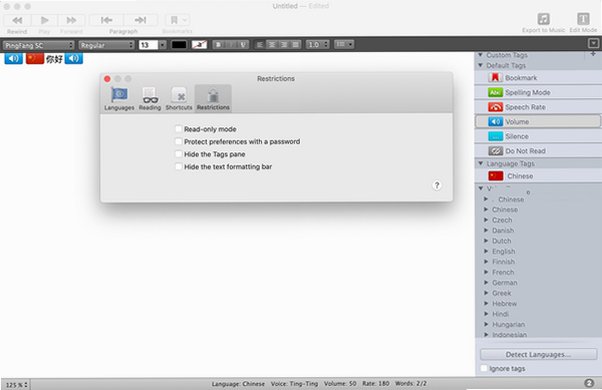Click first volume tag in document
Viewport: 602px width, 390px height.
click(13, 59)
